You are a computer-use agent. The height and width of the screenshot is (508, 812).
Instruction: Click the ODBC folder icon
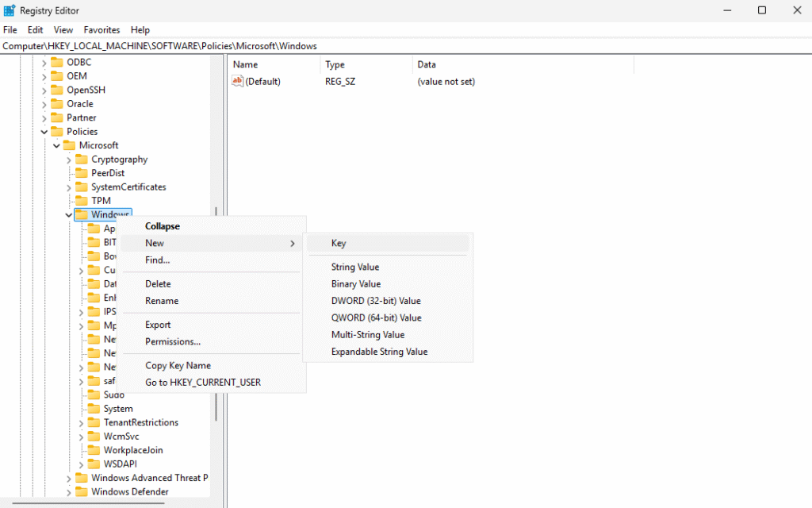[56, 62]
